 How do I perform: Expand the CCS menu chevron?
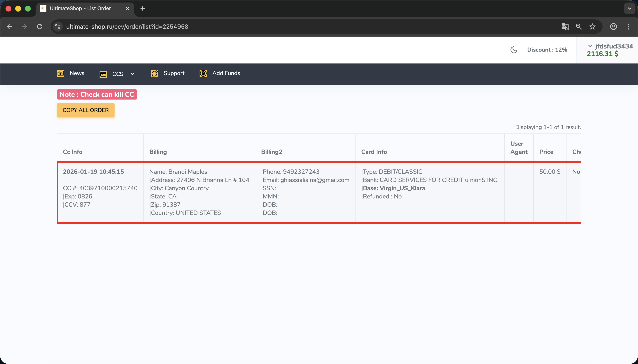132,74
